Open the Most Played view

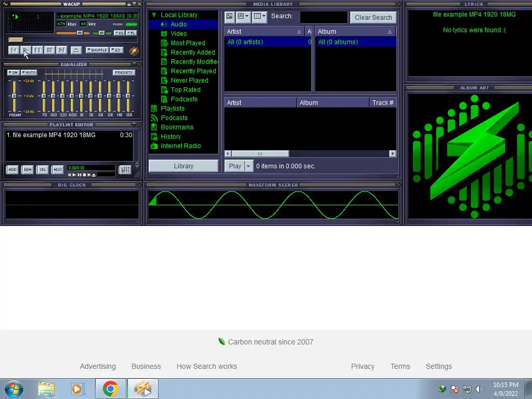pos(188,43)
